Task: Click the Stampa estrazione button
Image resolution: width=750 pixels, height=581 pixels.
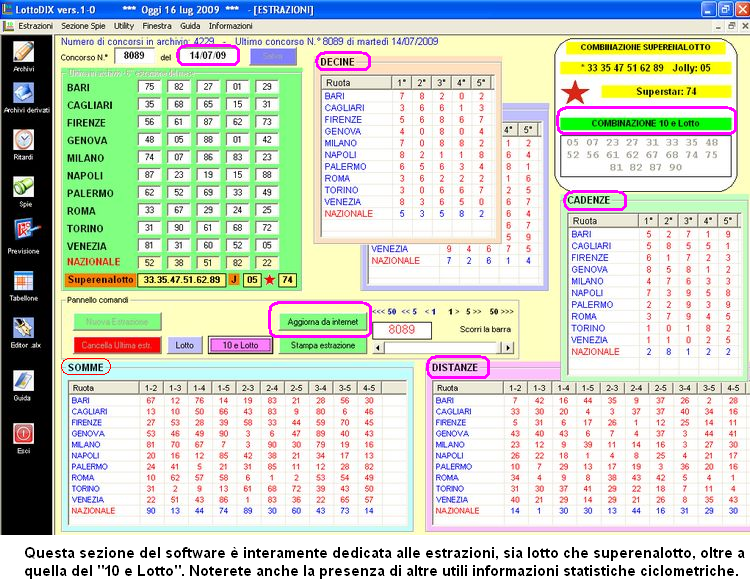Action: point(323,345)
